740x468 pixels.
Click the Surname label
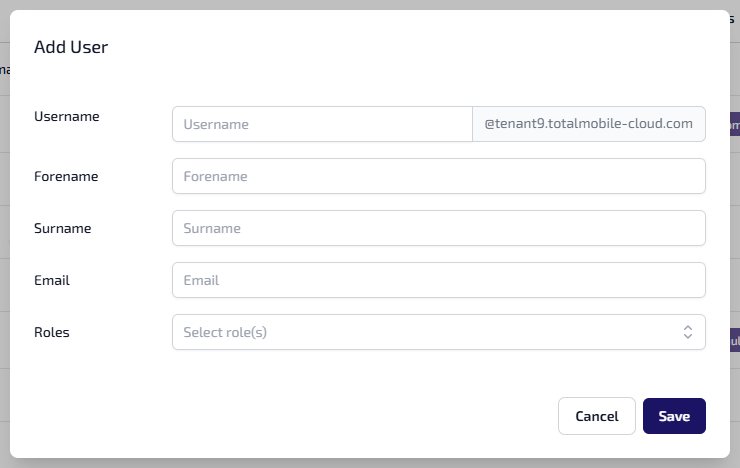pyautogui.click(x=63, y=228)
